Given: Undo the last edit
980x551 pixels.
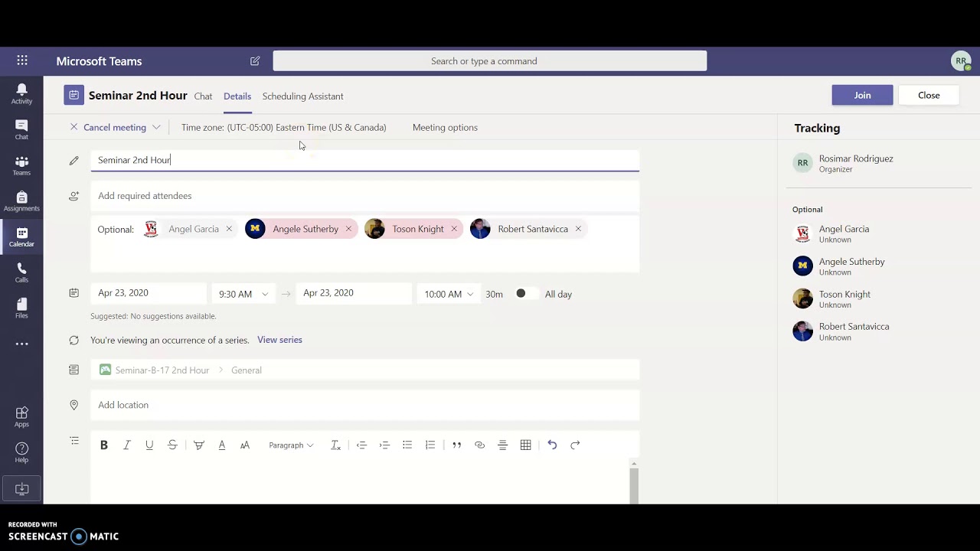Looking at the screenshot, I should pos(552,445).
